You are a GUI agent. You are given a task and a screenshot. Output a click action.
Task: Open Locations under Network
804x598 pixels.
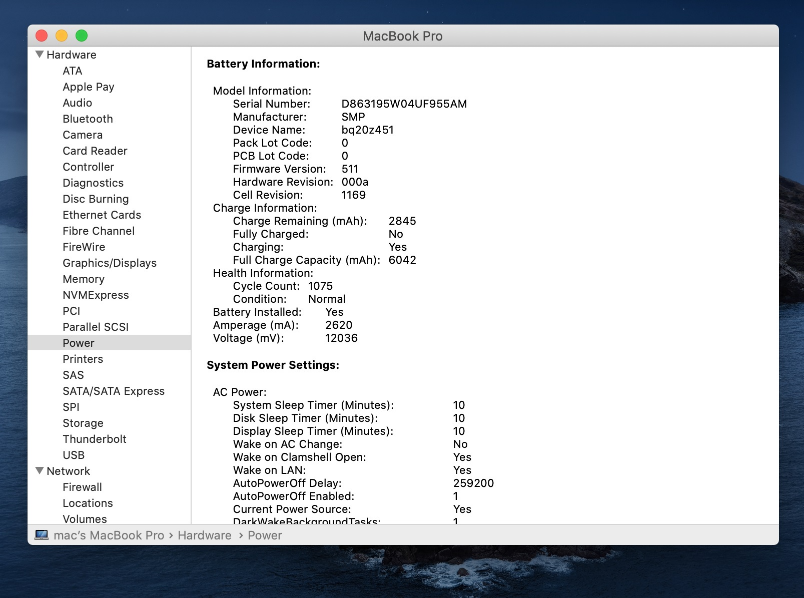point(88,503)
